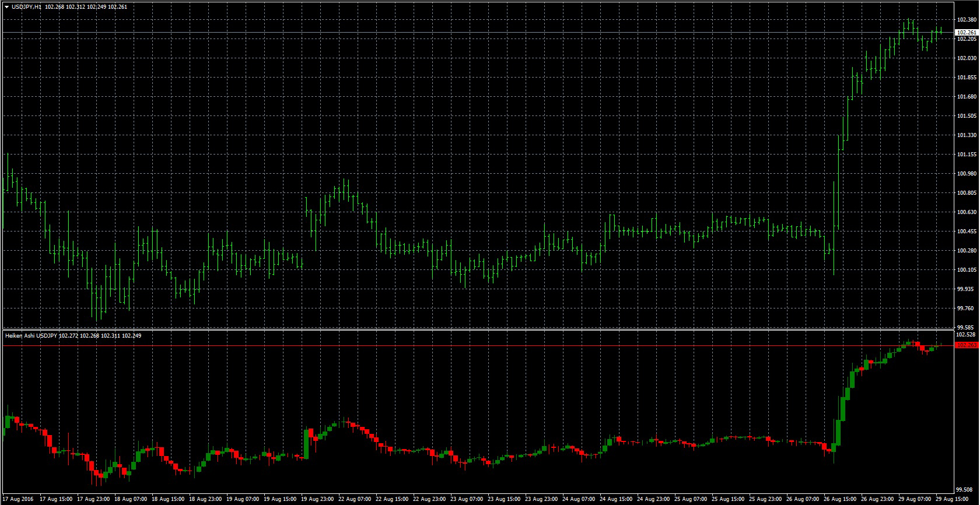Select the 24 Aug 23:00 time label
Viewport: 980px width, 505px height.
[653, 500]
